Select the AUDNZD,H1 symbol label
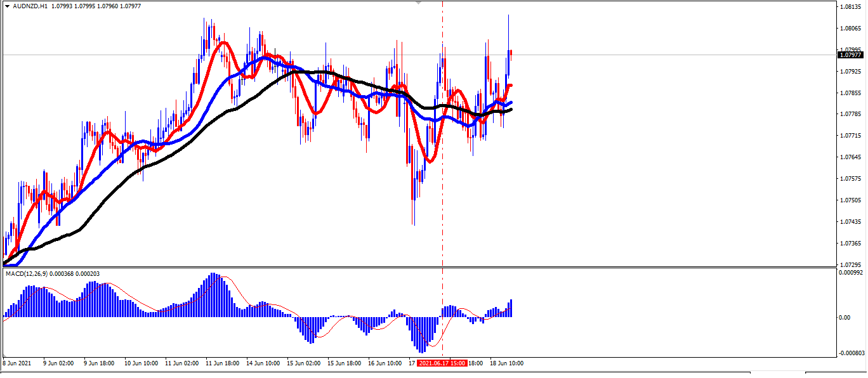 point(29,6)
